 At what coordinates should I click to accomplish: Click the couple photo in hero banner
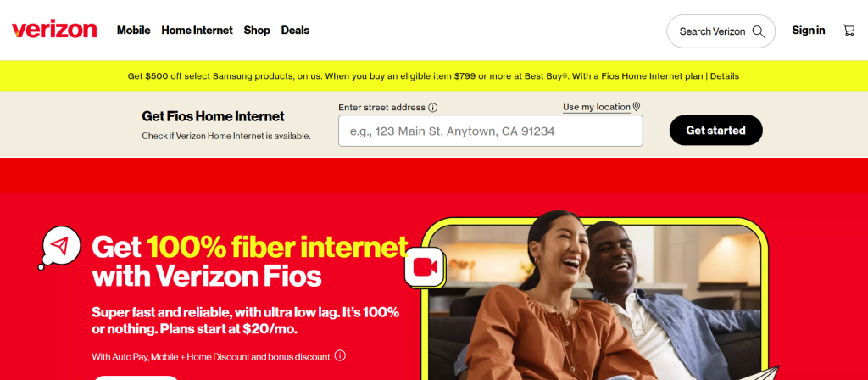[595, 302]
